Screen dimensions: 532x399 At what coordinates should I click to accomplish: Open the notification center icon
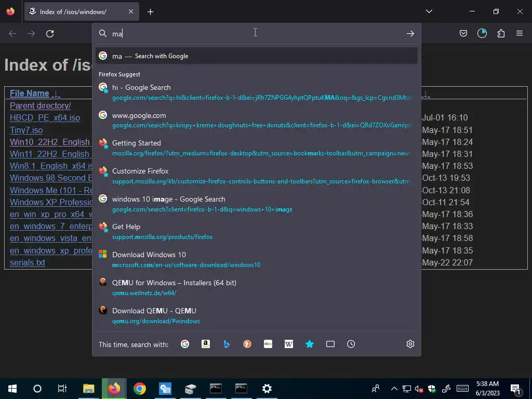pyautogui.click(x=516, y=389)
